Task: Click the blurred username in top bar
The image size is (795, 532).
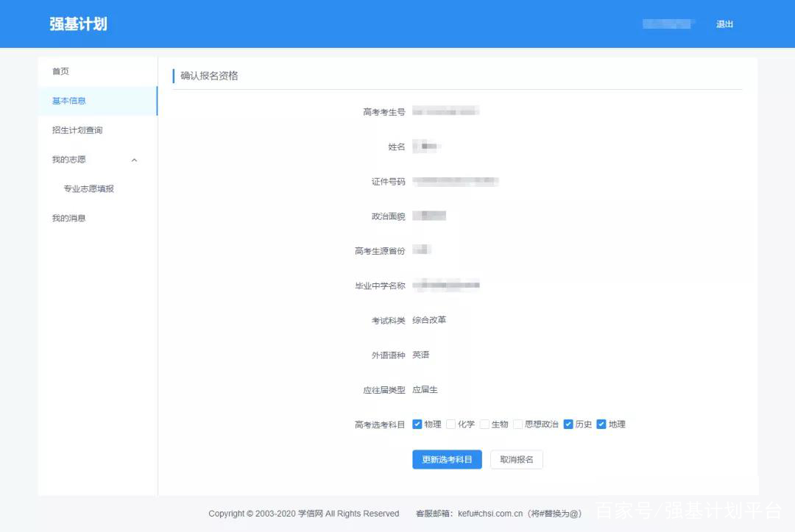Action: coord(667,23)
